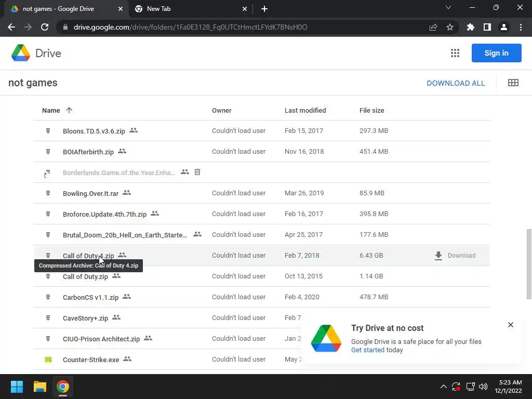Show hidden system tray icons
532x399 pixels.
444,387
